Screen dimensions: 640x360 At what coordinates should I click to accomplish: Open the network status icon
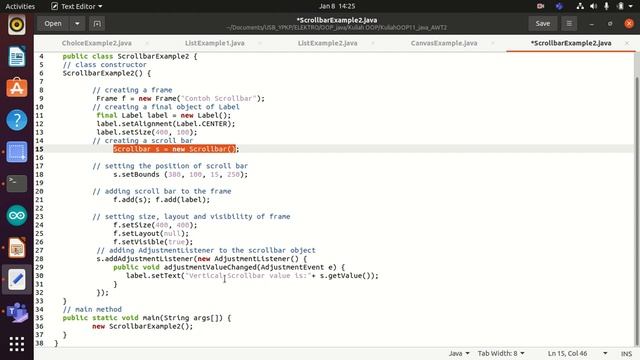(x=580, y=6)
